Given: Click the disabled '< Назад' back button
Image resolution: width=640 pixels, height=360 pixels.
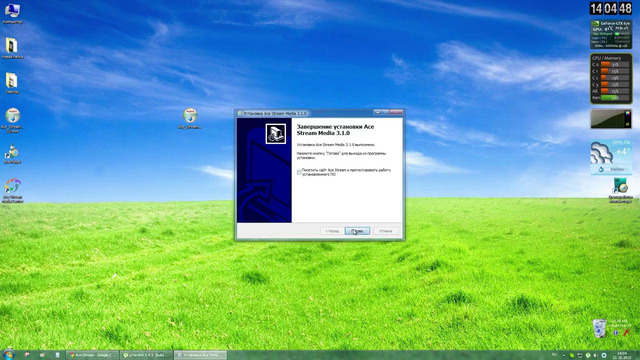Looking at the screenshot, I should 332,231.
